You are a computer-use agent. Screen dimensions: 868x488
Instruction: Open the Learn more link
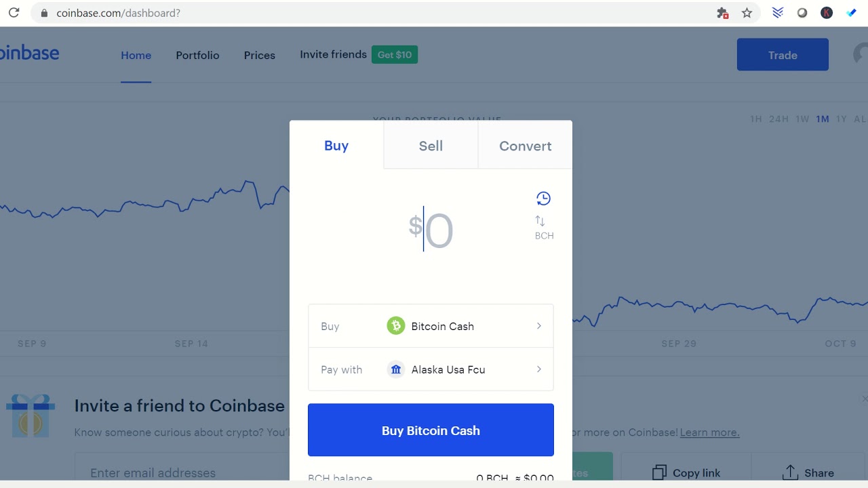709,432
